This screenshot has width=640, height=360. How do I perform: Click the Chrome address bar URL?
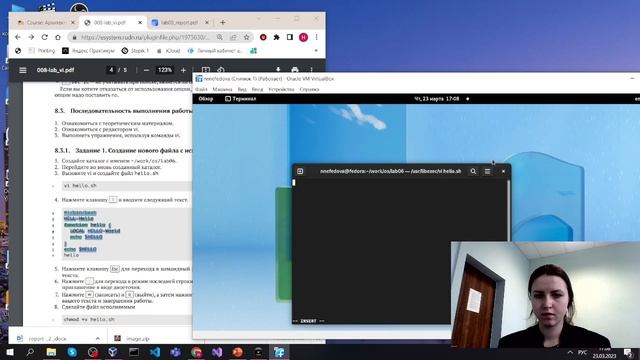coord(145,37)
